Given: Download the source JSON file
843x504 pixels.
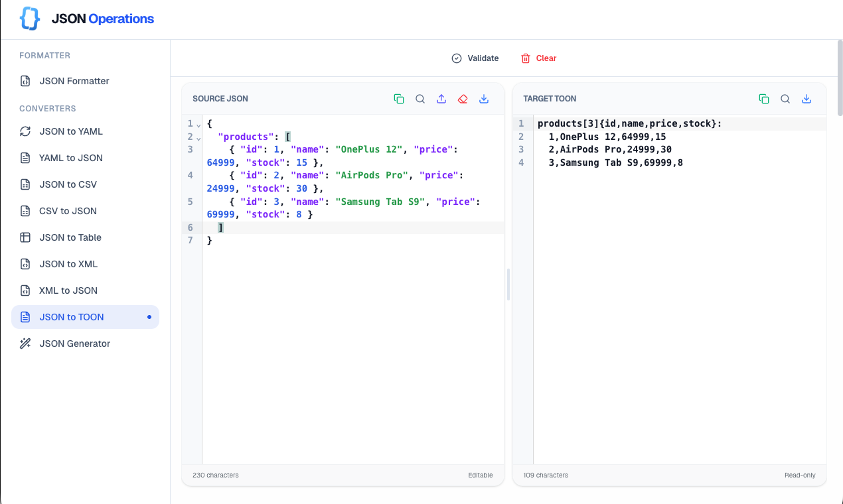Looking at the screenshot, I should coord(484,98).
